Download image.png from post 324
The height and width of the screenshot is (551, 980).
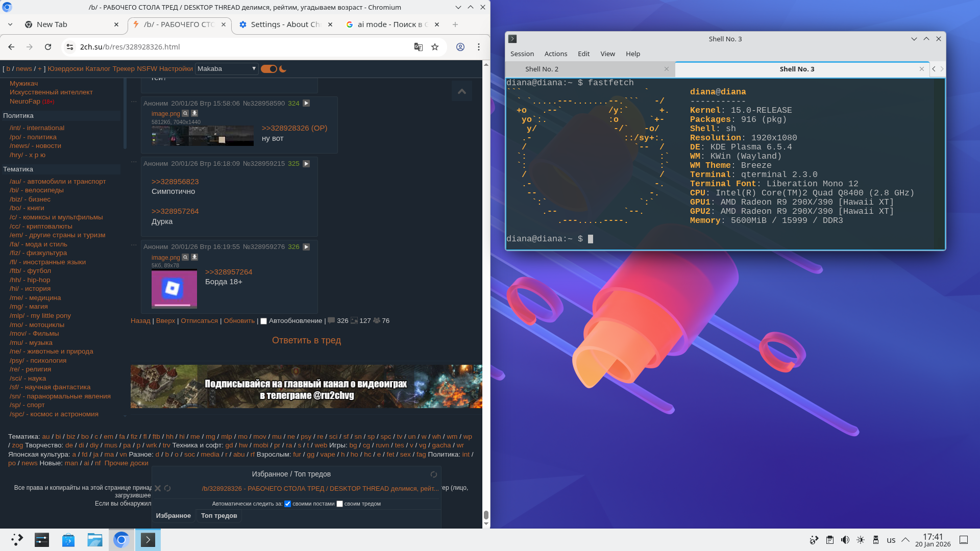[x=194, y=113]
